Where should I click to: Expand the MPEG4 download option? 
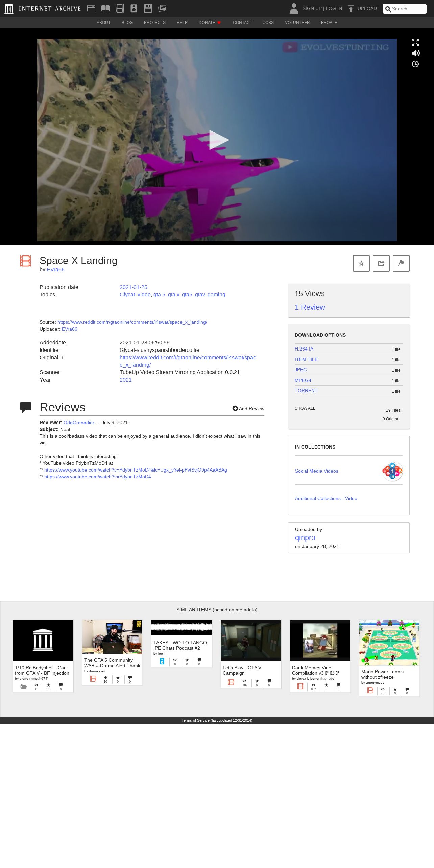(x=303, y=380)
